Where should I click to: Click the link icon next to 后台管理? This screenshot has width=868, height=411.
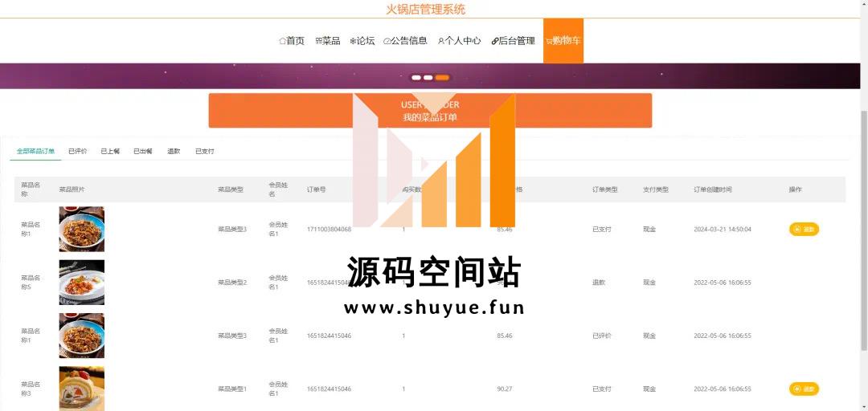pyautogui.click(x=495, y=41)
